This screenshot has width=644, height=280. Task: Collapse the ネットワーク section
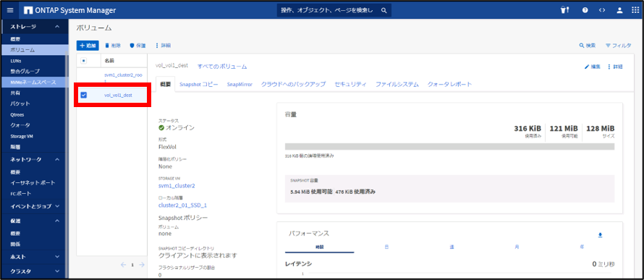pyautogui.click(x=57, y=159)
